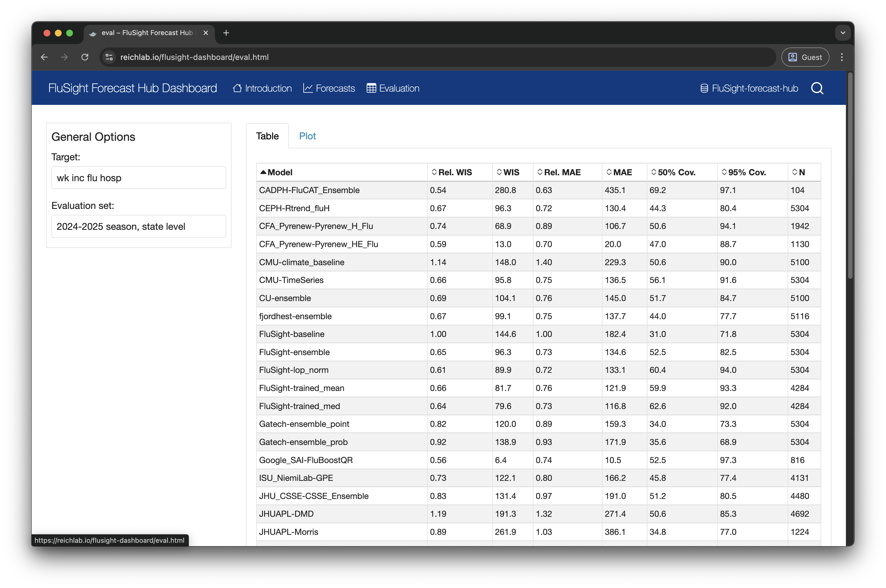This screenshot has height=588, width=886.
Task: Click the site information icon in address bar
Action: coord(109,57)
